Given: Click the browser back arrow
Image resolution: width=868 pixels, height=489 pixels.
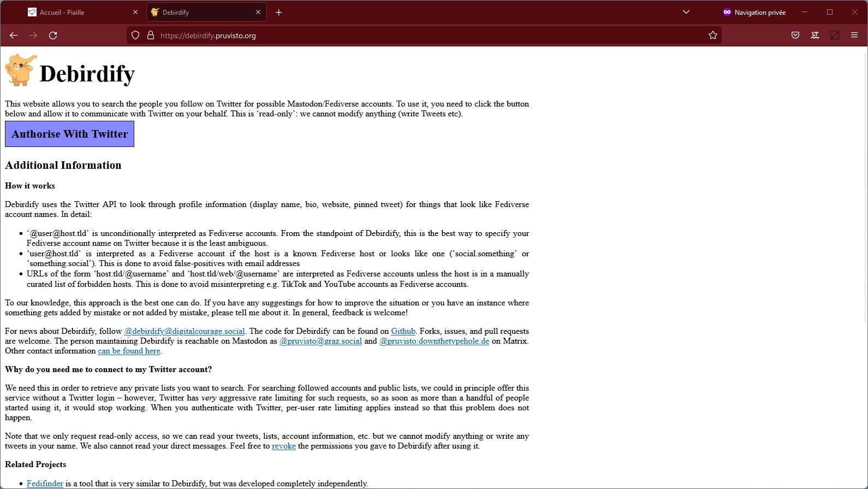Looking at the screenshot, I should [x=14, y=36].
